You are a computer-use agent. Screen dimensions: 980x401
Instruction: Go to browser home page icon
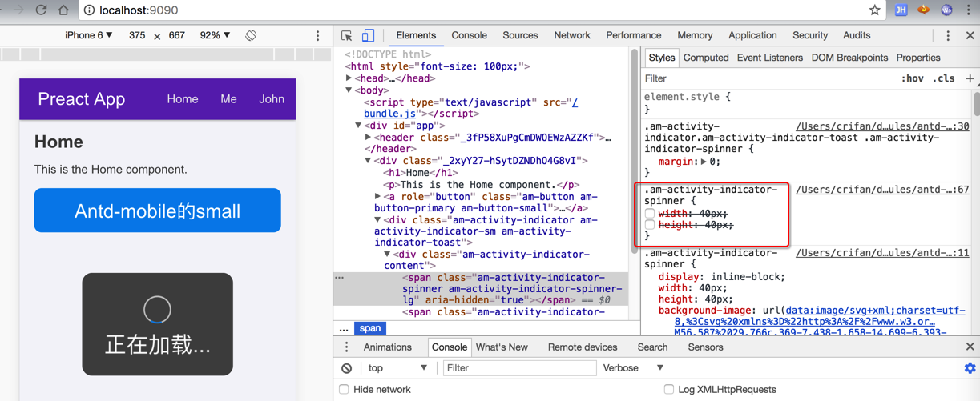click(63, 10)
